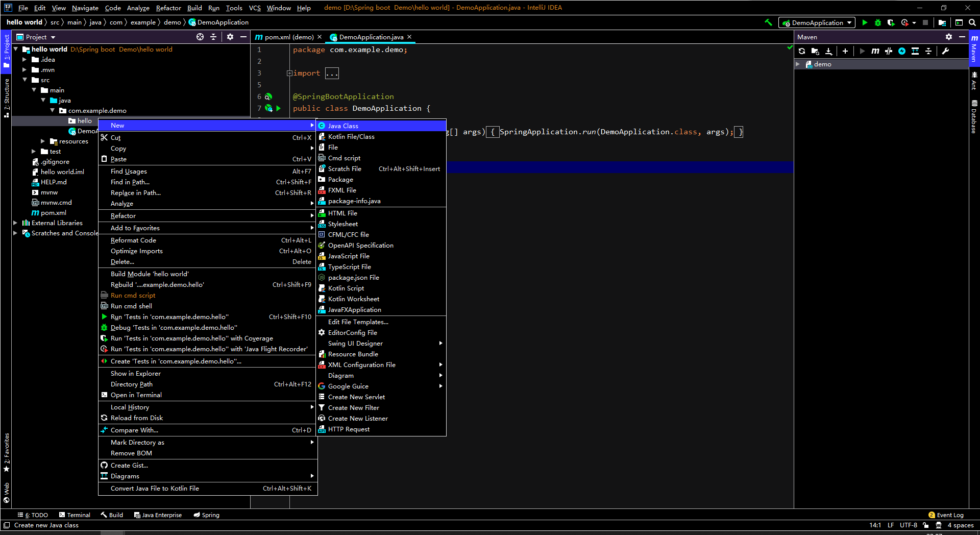Screen dimensions: 980x535
Task: Expand External Libraries node arrow
Action: tap(15, 223)
